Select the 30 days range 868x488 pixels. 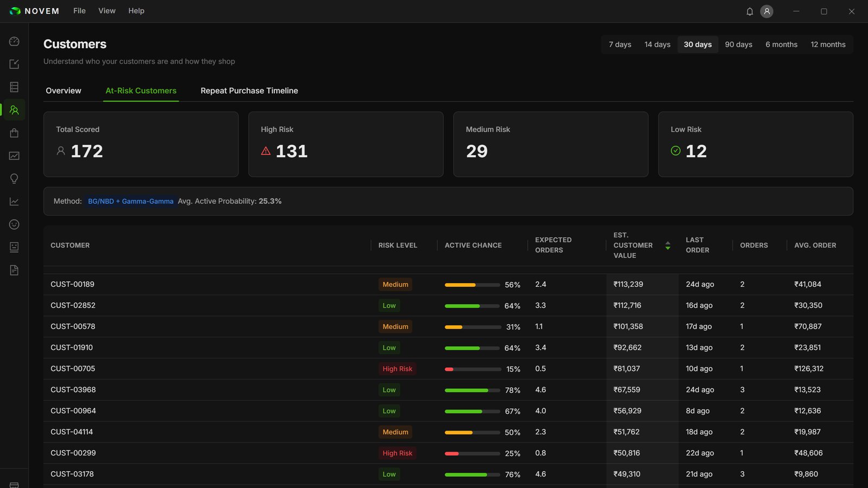(698, 44)
